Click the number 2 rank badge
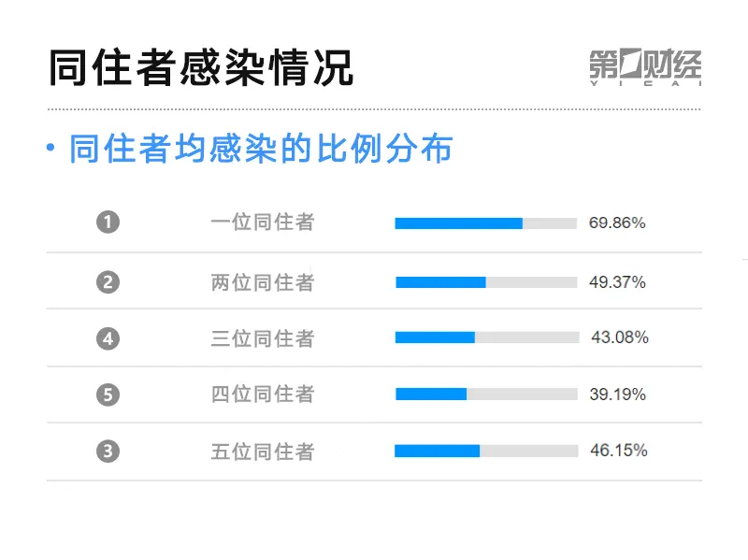This screenshot has height=560, width=748. tap(108, 281)
